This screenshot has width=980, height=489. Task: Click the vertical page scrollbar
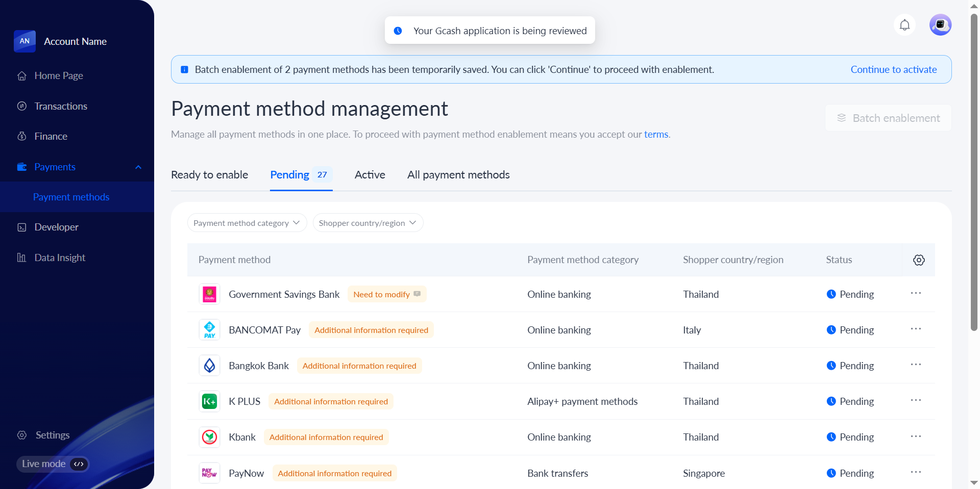pyautogui.click(x=974, y=173)
